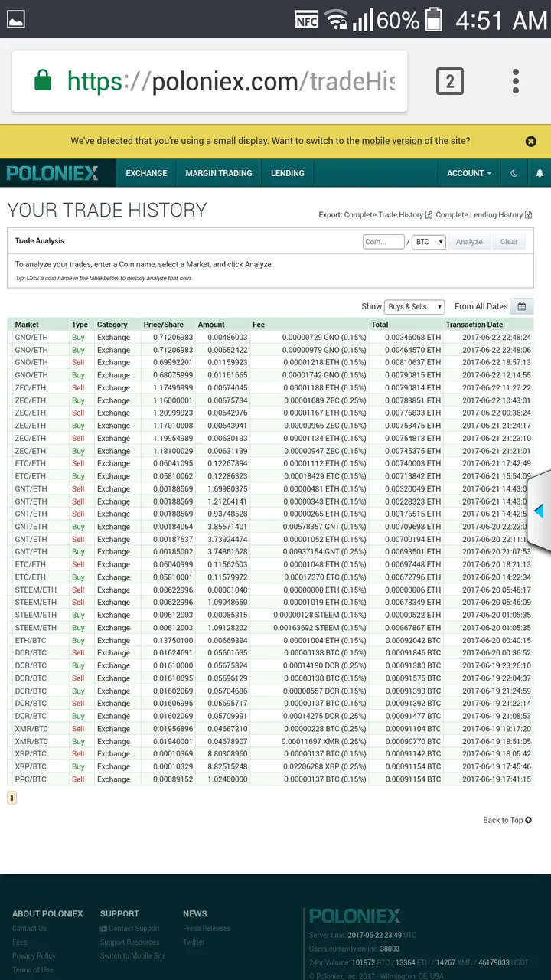This screenshot has width=551, height=980.
Task: Click Switch to Mobile Site footer link
Action: coord(132,956)
